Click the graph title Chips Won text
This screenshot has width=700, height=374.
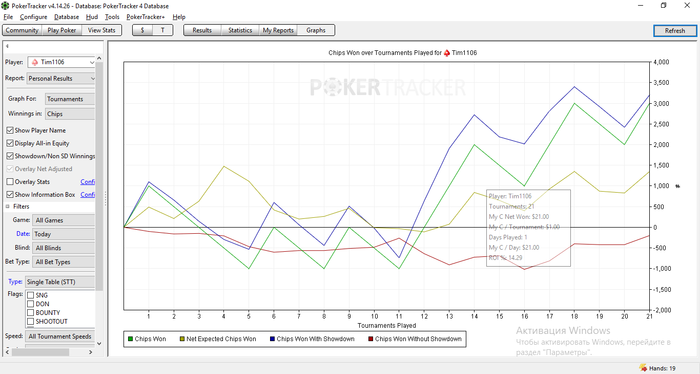[x=403, y=53]
